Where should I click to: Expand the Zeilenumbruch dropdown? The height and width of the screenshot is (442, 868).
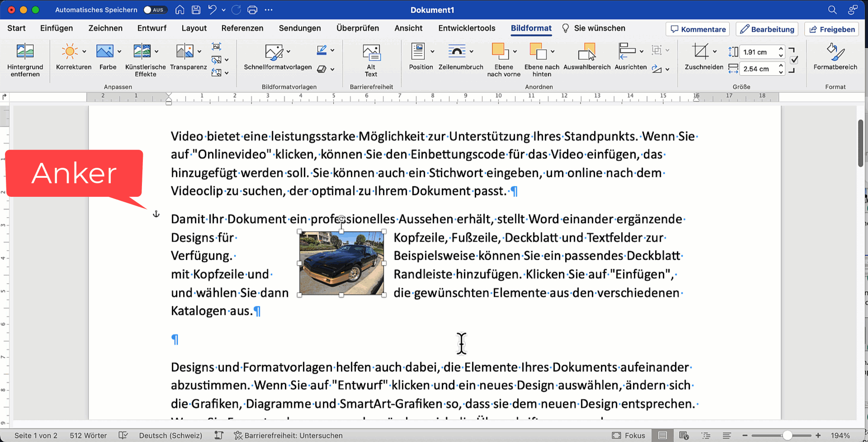472,52
